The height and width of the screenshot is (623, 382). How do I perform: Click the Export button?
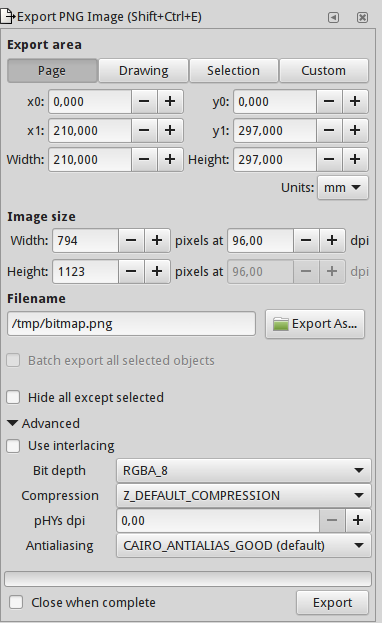click(332, 603)
